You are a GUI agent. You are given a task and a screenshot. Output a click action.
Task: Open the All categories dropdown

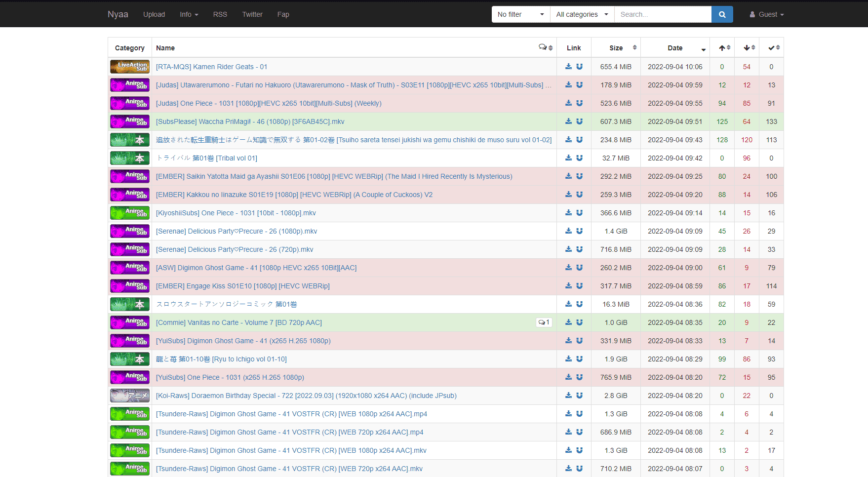[582, 14]
